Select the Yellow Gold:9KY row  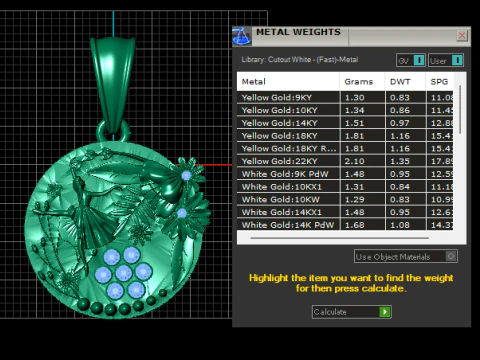click(x=345, y=98)
